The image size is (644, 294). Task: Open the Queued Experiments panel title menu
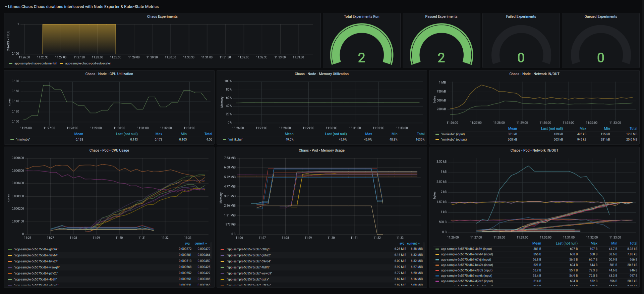tap(600, 16)
